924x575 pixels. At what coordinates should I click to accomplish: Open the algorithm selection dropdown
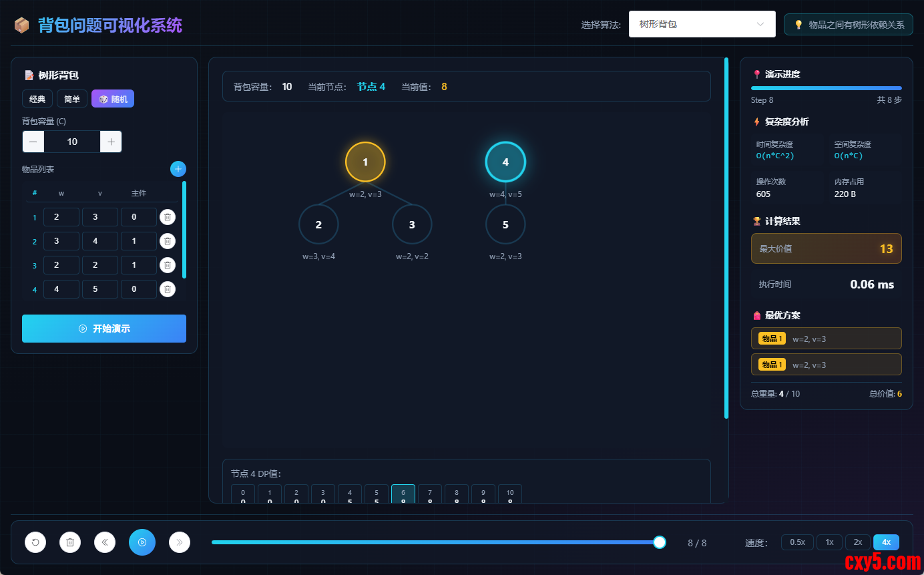pos(702,24)
